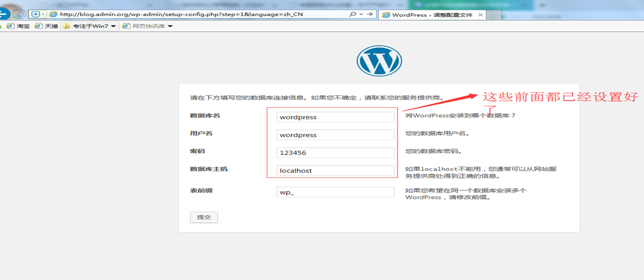Viewport: 644px width, 280px height.
Task: Click the go arrow in address bar
Action: 370,14
